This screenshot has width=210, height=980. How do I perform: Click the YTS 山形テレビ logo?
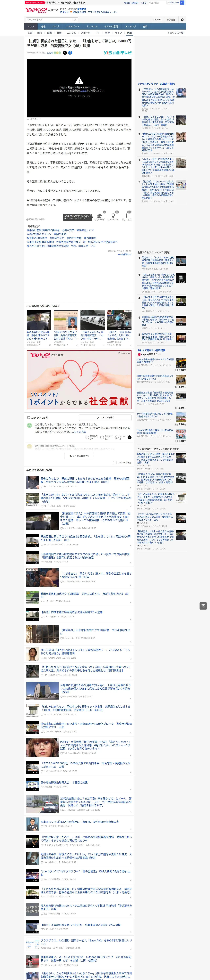pos(117,53)
